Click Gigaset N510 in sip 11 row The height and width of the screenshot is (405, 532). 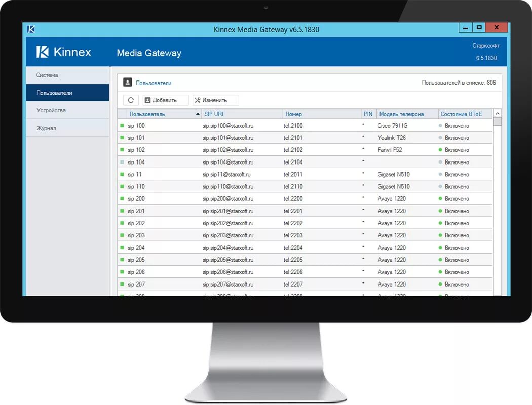pos(394,174)
